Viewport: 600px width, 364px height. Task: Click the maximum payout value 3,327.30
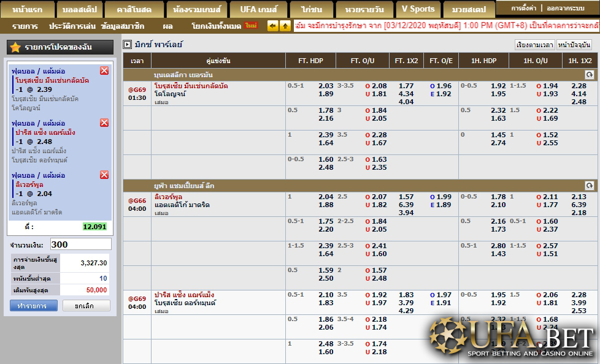pos(94,263)
